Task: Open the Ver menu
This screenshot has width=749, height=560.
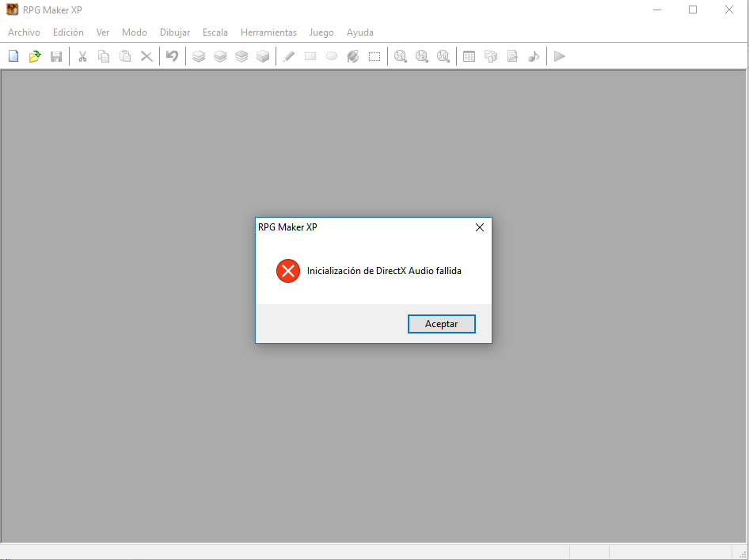Action: tap(103, 32)
